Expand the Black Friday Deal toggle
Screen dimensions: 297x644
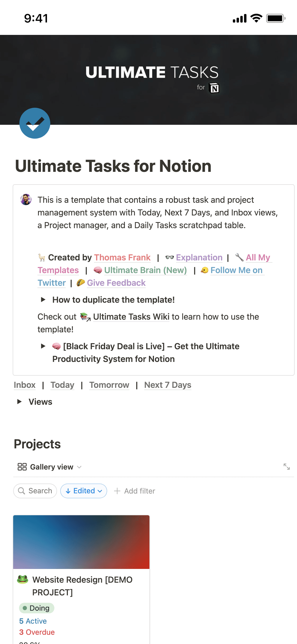coord(44,346)
